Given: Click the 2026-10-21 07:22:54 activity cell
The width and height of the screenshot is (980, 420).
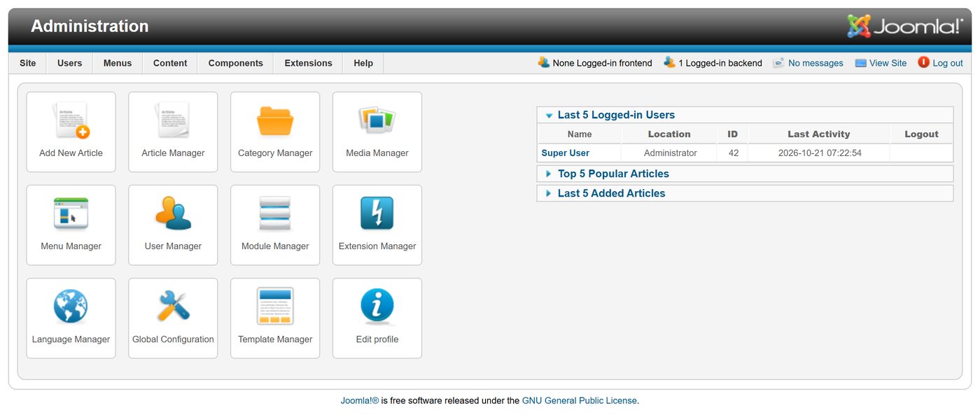Looking at the screenshot, I should coord(820,153).
